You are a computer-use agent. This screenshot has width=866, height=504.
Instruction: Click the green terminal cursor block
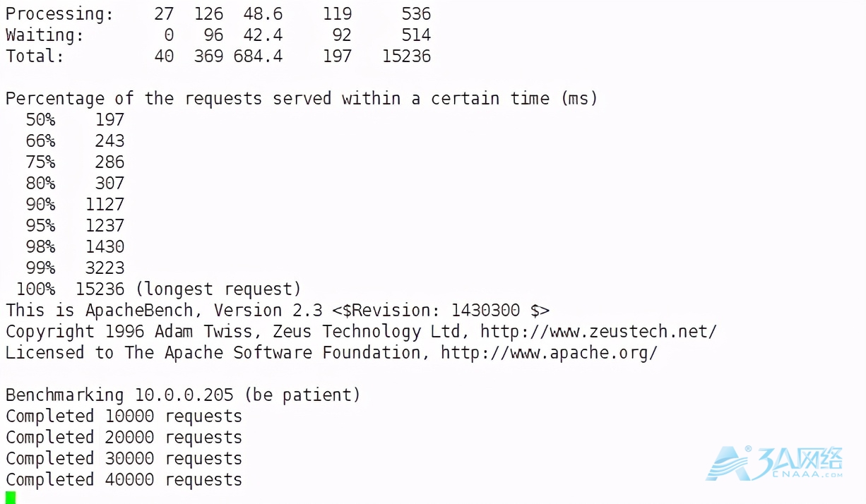[x=10, y=498]
